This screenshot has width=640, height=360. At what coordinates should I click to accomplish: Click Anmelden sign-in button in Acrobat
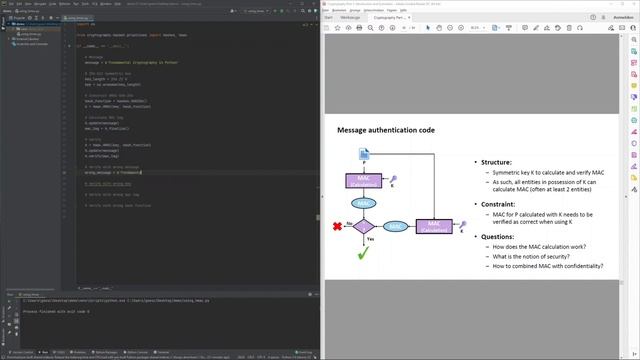pos(623,17)
